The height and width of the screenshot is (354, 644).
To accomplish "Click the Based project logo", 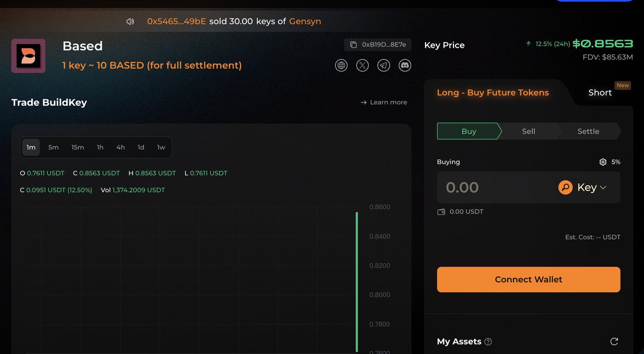I will click(x=28, y=56).
